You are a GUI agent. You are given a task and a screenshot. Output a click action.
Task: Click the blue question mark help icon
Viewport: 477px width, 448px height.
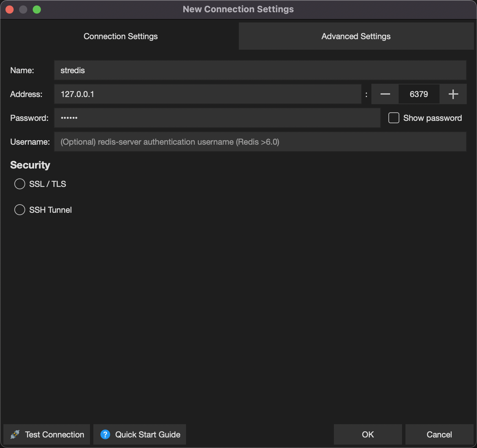click(x=105, y=434)
